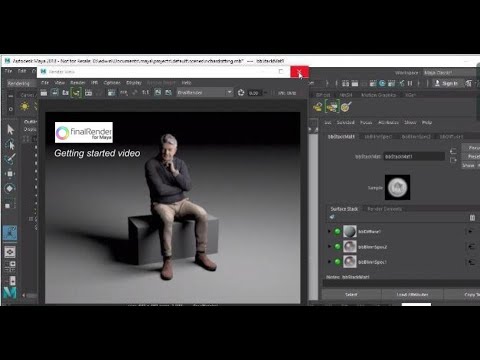Image resolution: width=480 pixels, height=360 pixels.
Task: Toggle green enable light for bbBlinnSpec1 layer
Action: [x=337, y=262]
